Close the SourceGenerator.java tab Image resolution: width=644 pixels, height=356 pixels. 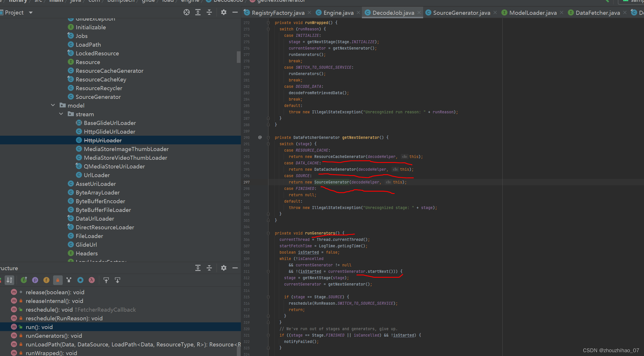(495, 12)
